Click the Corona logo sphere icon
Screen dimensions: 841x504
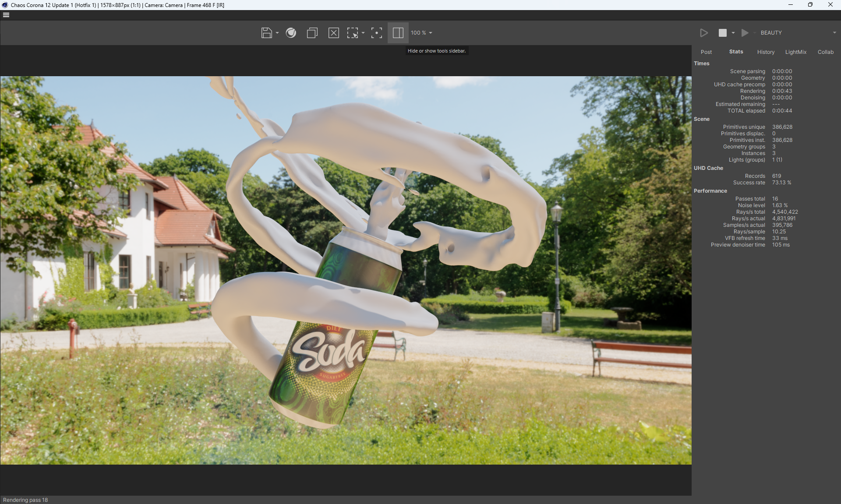coord(291,33)
